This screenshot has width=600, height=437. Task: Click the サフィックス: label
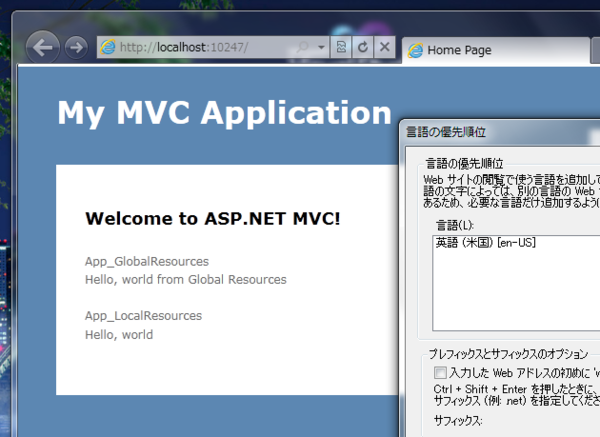458,421
